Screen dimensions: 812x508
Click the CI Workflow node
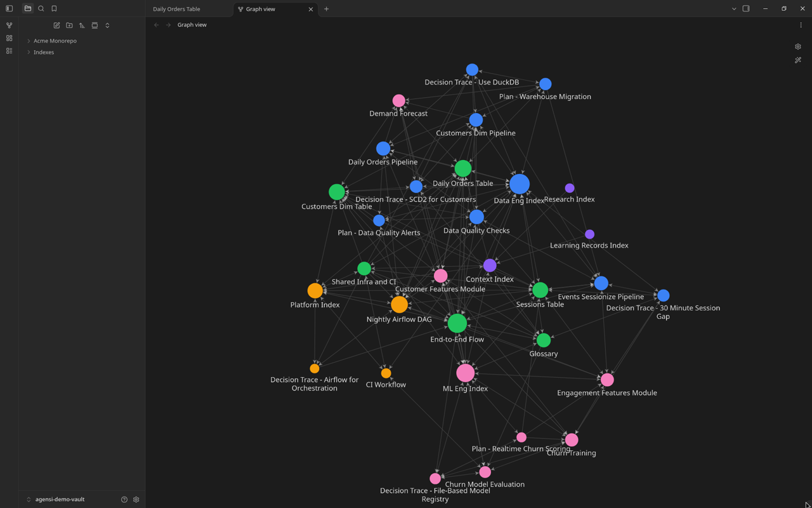(x=386, y=373)
